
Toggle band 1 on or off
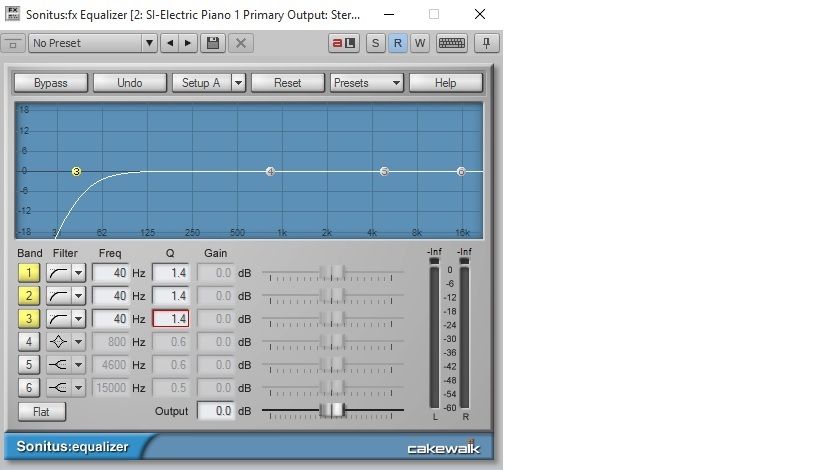click(x=29, y=272)
